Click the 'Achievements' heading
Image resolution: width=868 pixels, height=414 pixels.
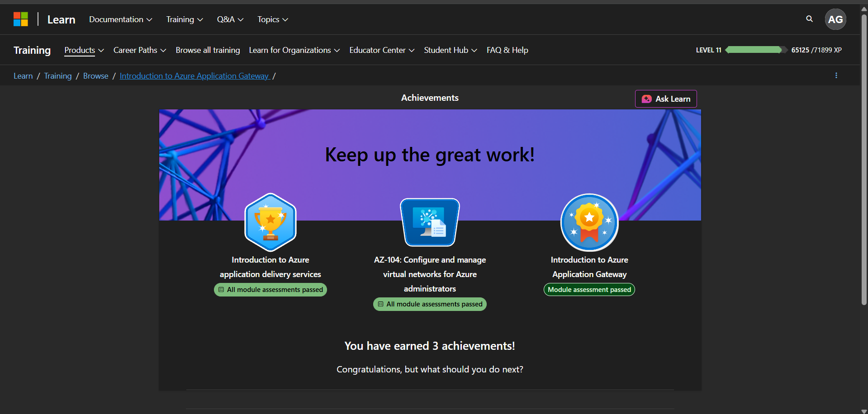430,98
